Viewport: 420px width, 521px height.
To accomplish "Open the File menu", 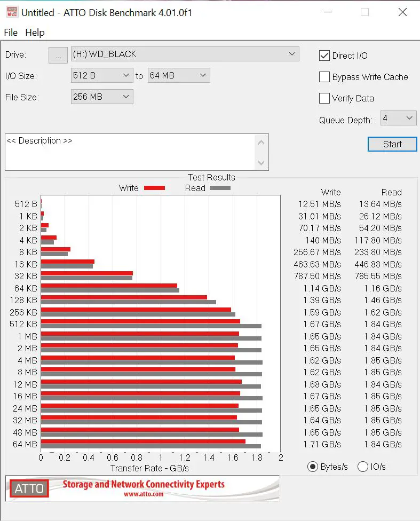I will pyautogui.click(x=11, y=33).
